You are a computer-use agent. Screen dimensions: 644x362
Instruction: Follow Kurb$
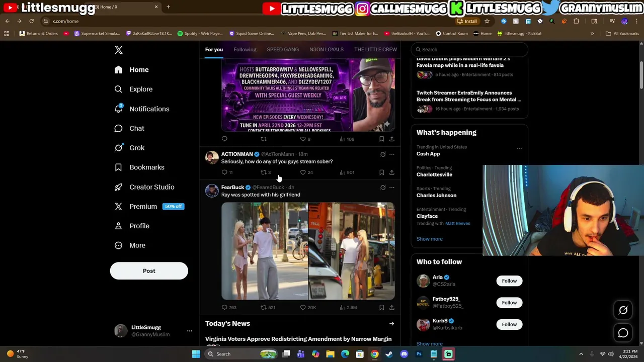pyautogui.click(x=509, y=324)
